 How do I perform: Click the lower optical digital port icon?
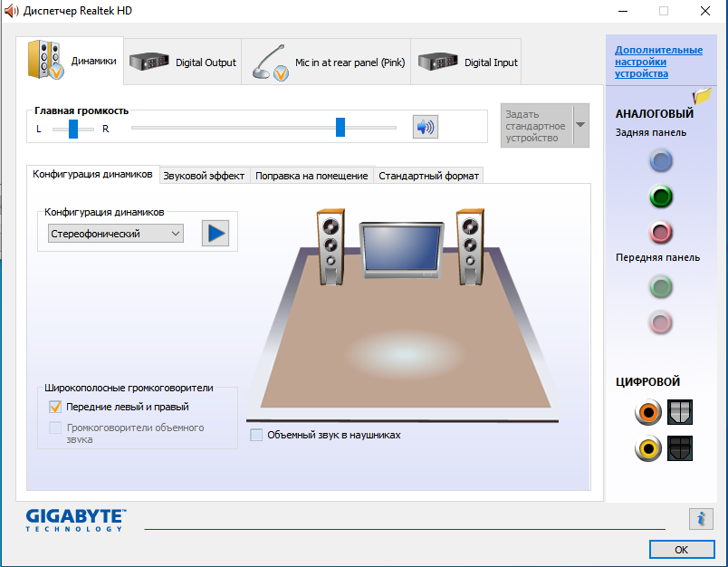pyautogui.click(x=680, y=448)
